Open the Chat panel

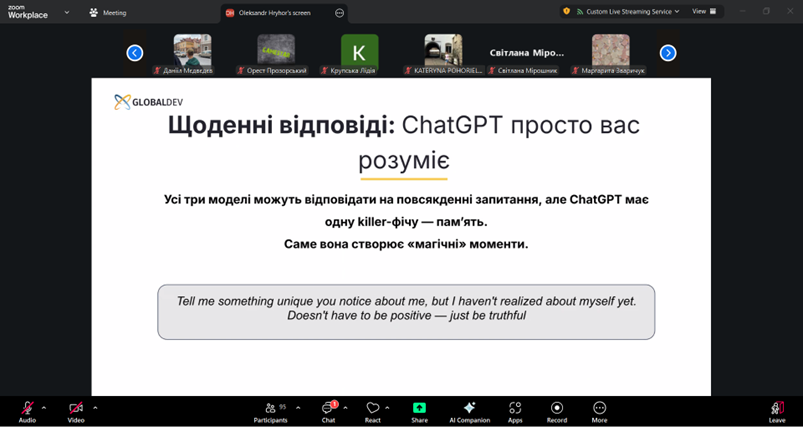point(328,409)
